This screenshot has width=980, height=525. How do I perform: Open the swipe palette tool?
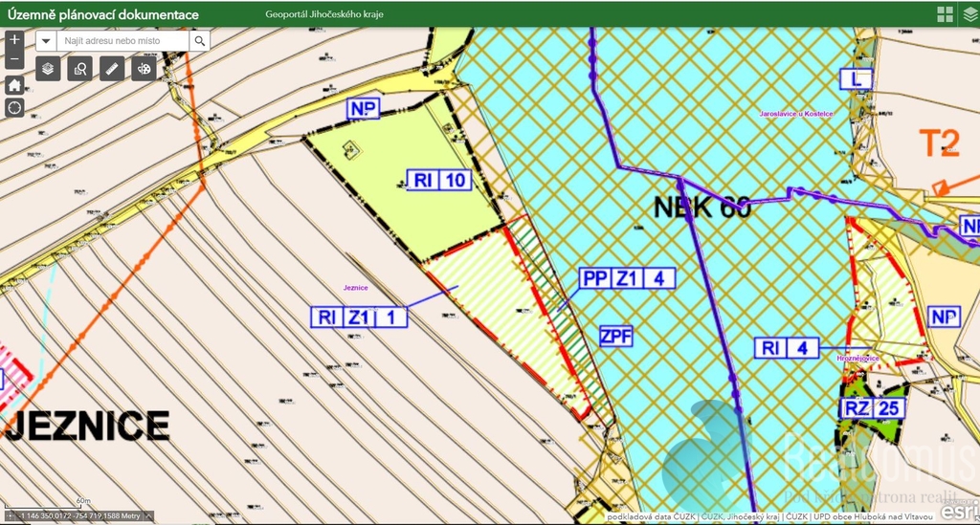(144, 69)
